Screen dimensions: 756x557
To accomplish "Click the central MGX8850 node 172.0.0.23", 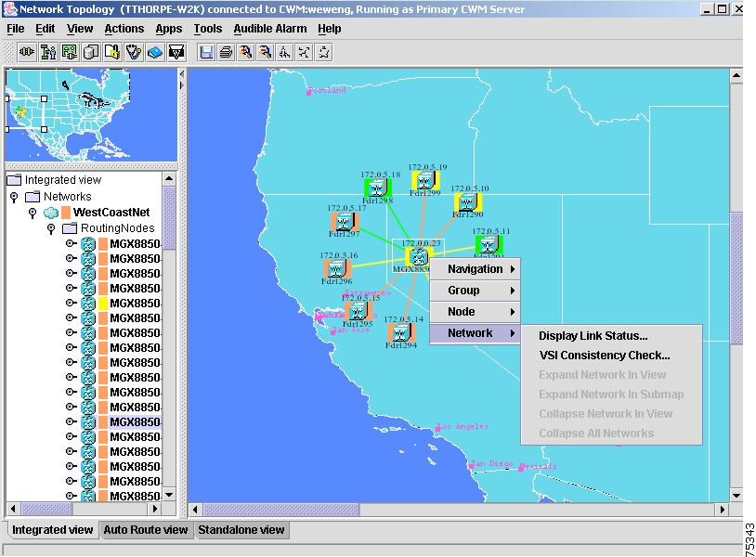I will [x=419, y=256].
